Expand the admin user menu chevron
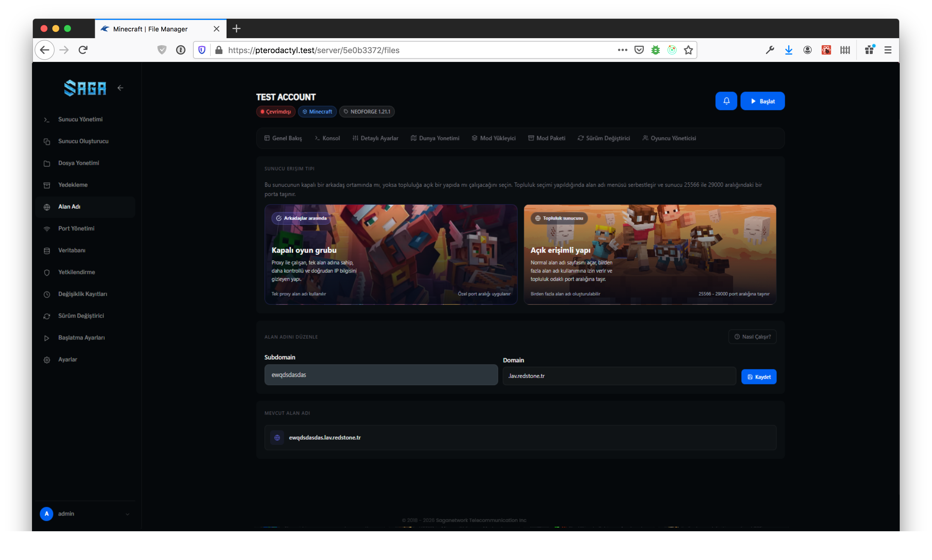This screenshot has height=560, width=932. (127, 514)
